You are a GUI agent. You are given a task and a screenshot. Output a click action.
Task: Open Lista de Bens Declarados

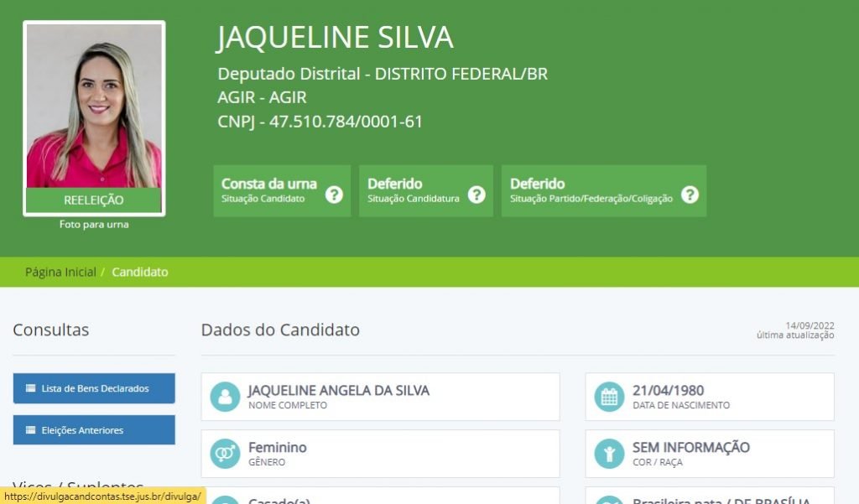(94, 388)
